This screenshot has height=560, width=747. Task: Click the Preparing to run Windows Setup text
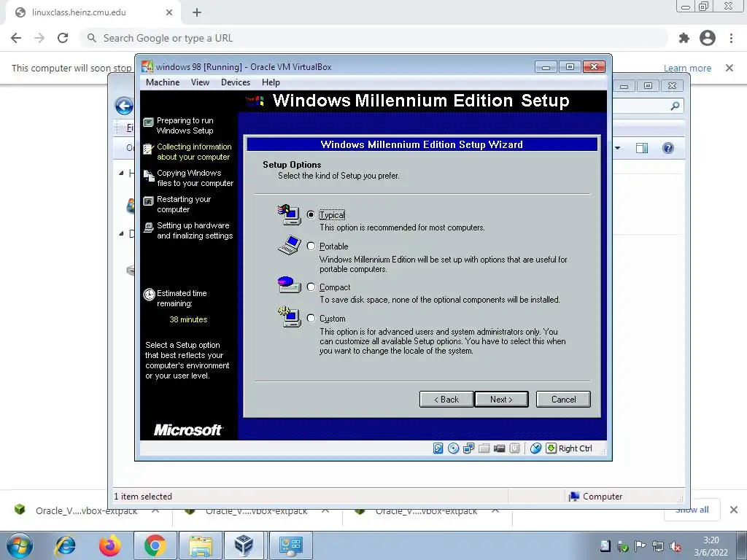[x=185, y=125]
